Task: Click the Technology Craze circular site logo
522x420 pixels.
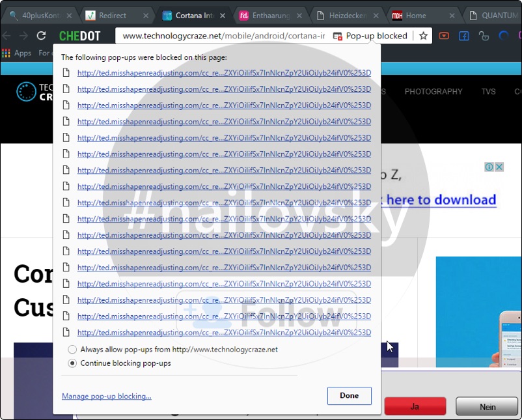Action: (x=26, y=92)
